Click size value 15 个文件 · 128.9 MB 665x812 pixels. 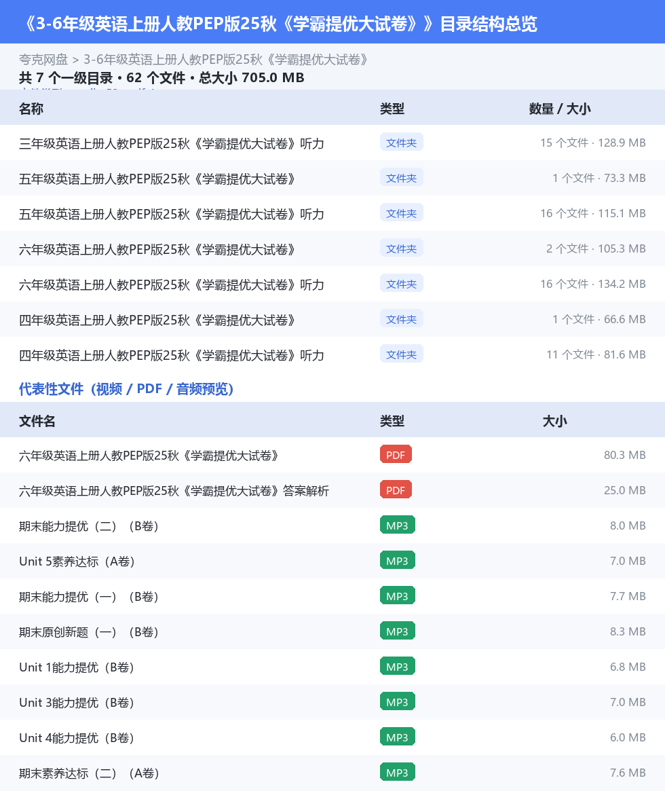[x=593, y=143]
